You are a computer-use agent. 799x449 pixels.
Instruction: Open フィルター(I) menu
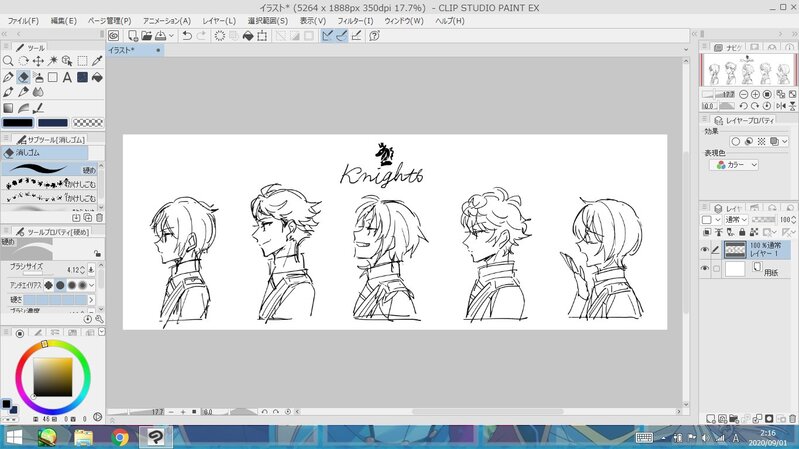(355, 21)
